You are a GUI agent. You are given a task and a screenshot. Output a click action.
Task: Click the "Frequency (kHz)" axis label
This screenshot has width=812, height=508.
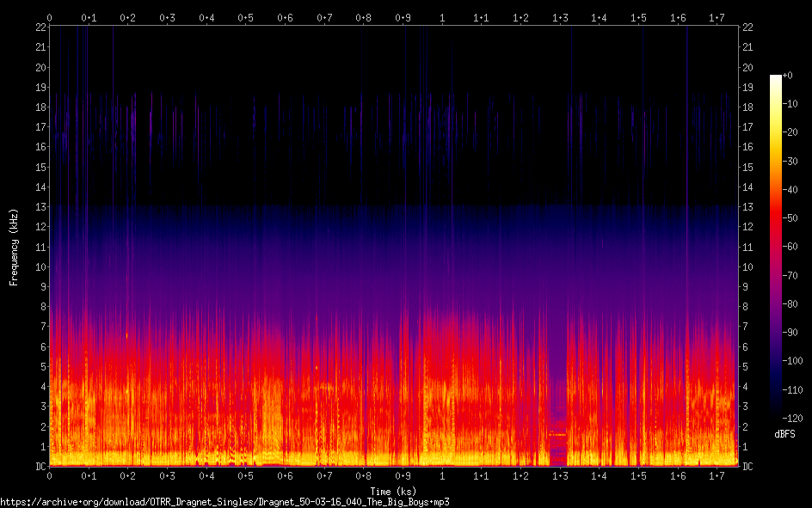click(x=14, y=247)
